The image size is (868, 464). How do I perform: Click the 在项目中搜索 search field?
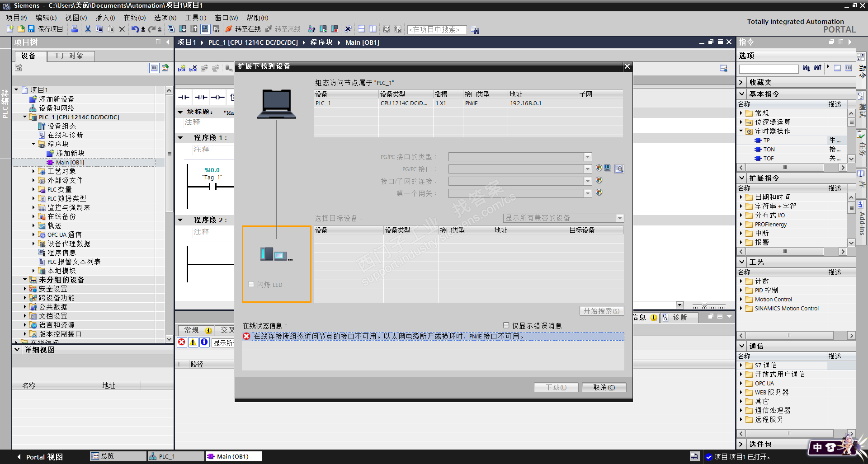[x=437, y=30]
